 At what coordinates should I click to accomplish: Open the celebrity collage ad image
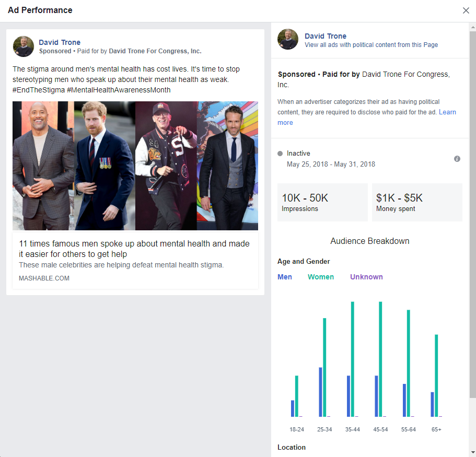[x=135, y=166]
